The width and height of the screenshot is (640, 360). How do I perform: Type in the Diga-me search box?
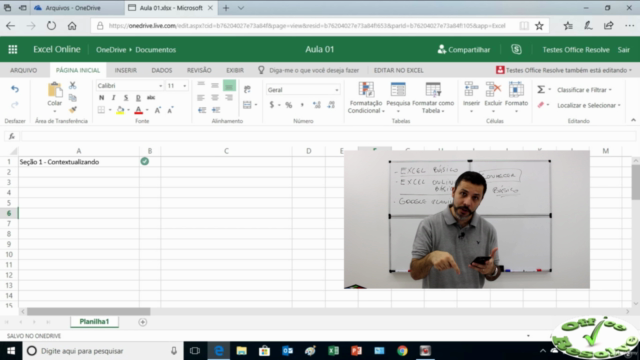pyautogui.click(x=314, y=70)
